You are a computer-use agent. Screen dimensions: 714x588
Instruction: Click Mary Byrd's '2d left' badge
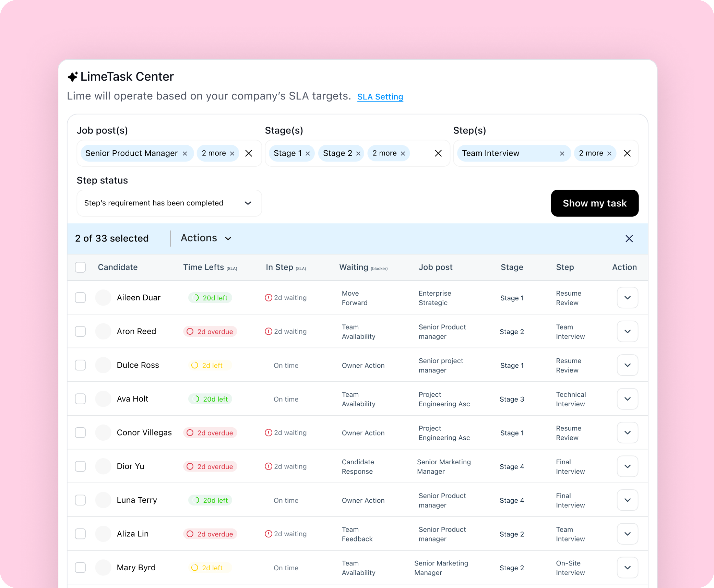(210, 568)
